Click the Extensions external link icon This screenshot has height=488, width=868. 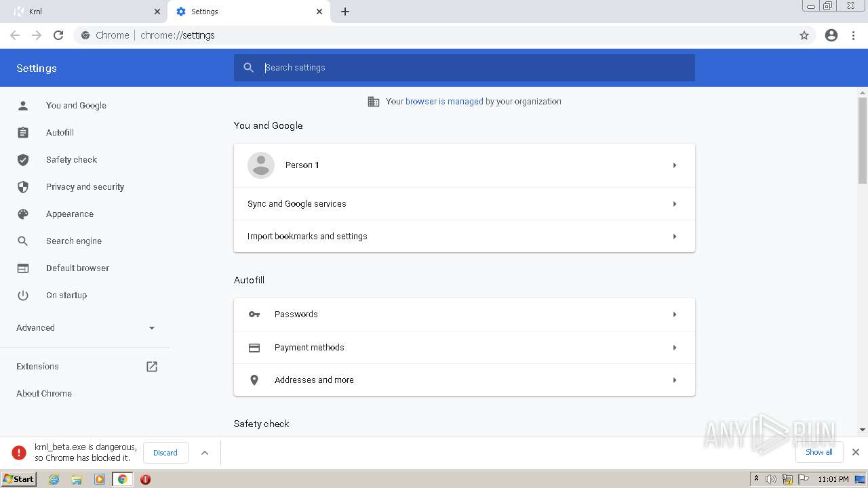[x=152, y=367]
